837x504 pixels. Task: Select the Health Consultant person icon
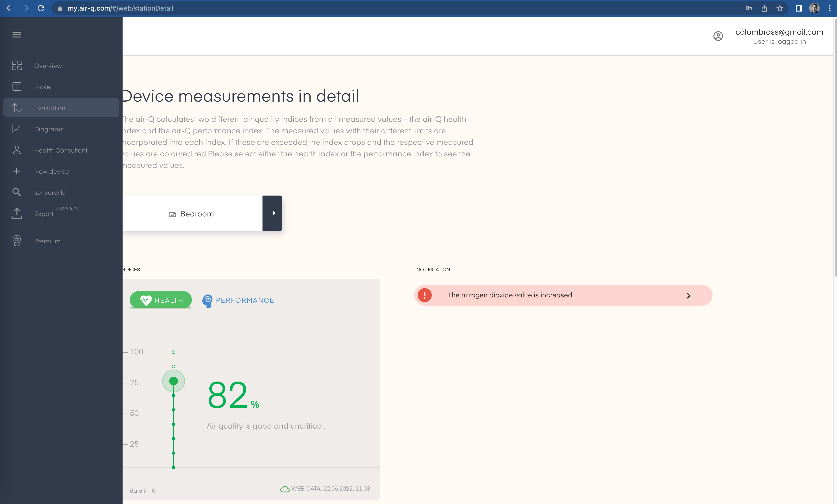[x=17, y=150]
